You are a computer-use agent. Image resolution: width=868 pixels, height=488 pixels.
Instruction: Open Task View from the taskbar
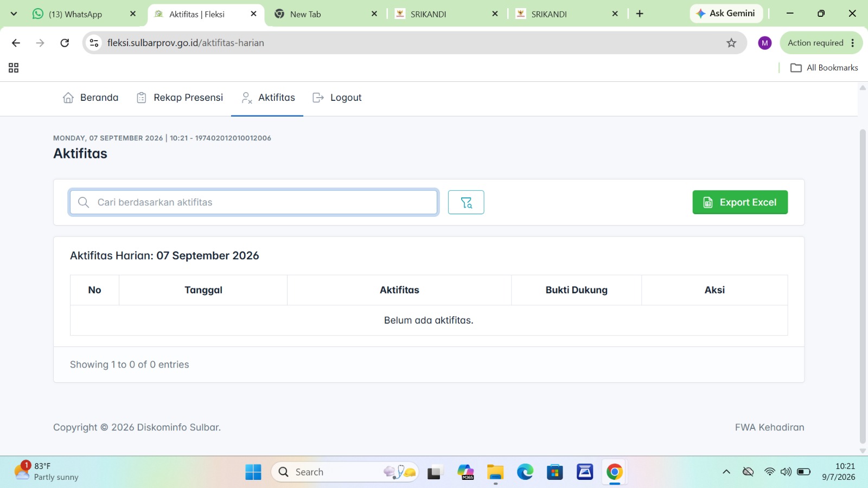click(435, 472)
